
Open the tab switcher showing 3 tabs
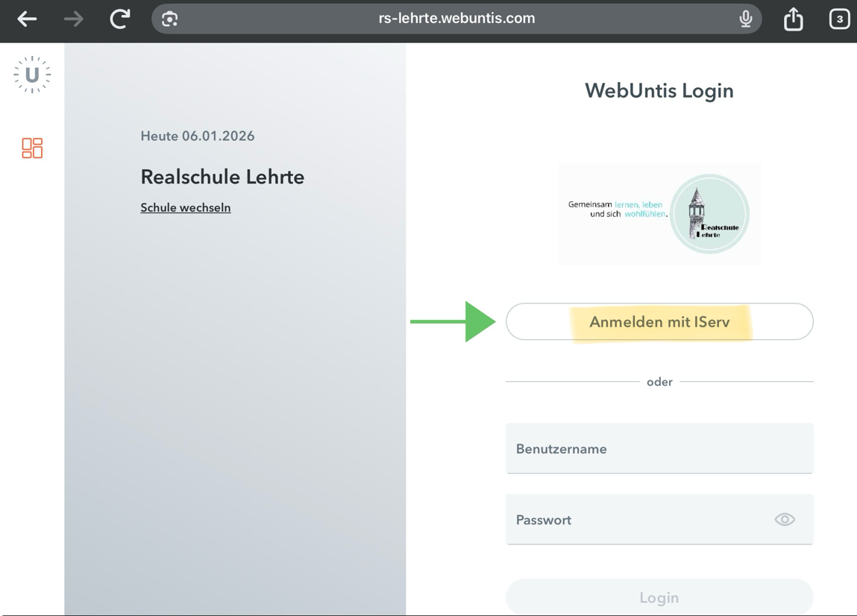[839, 19]
